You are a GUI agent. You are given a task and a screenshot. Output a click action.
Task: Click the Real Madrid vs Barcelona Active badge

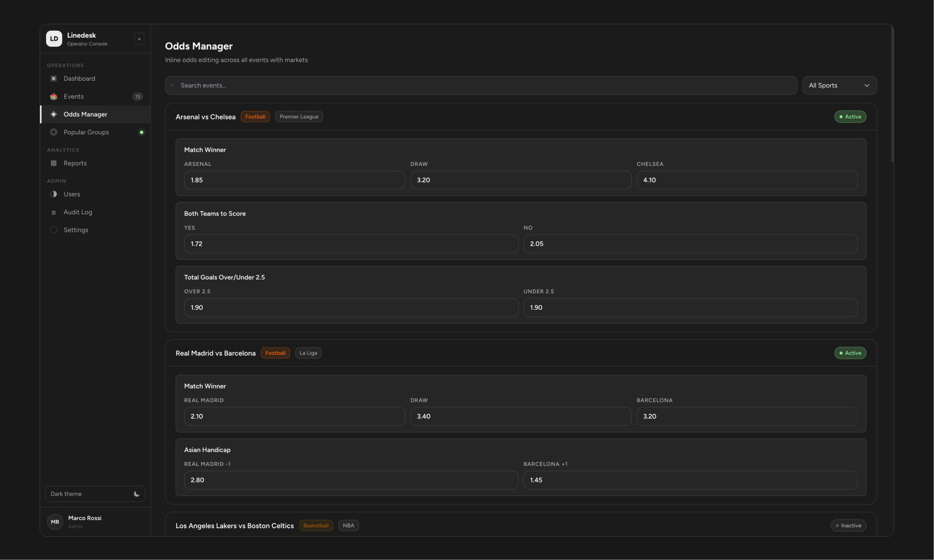point(850,353)
